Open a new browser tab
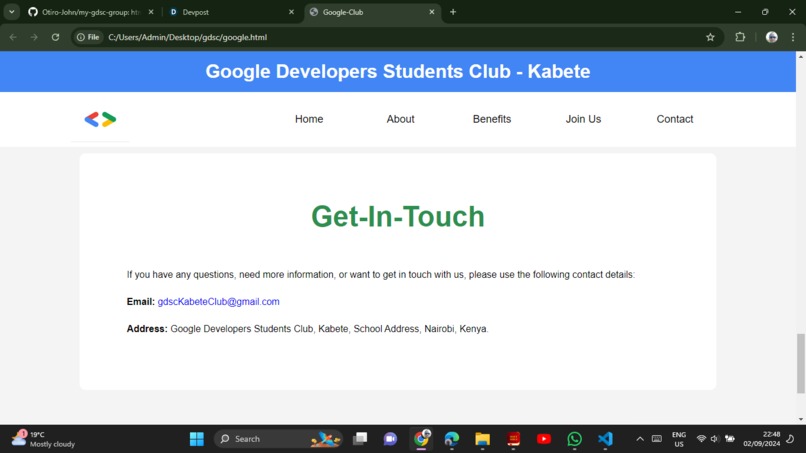Viewport: 806px width, 453px height. tap(453, 12)
